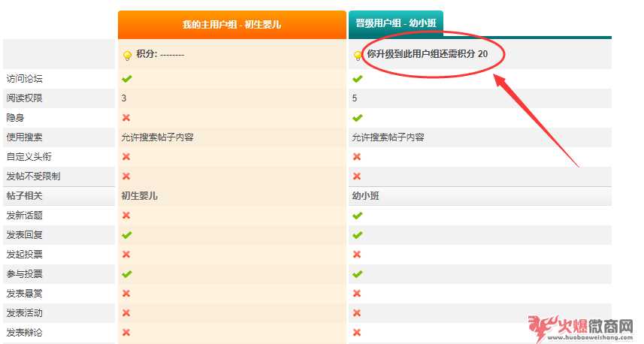Click the red cross for 发表活动 in the 幼小班 column
Screen dimensions: 644x344
click(357, 312)
